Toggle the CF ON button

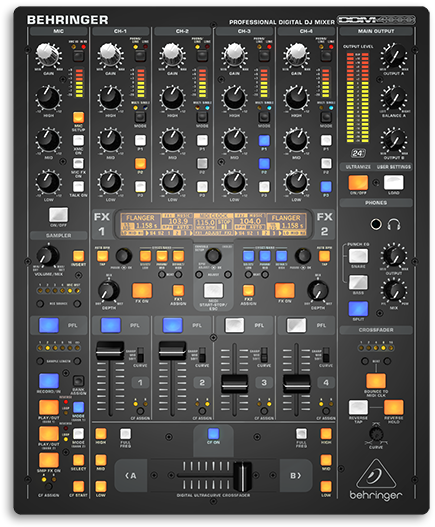point(213,433)
